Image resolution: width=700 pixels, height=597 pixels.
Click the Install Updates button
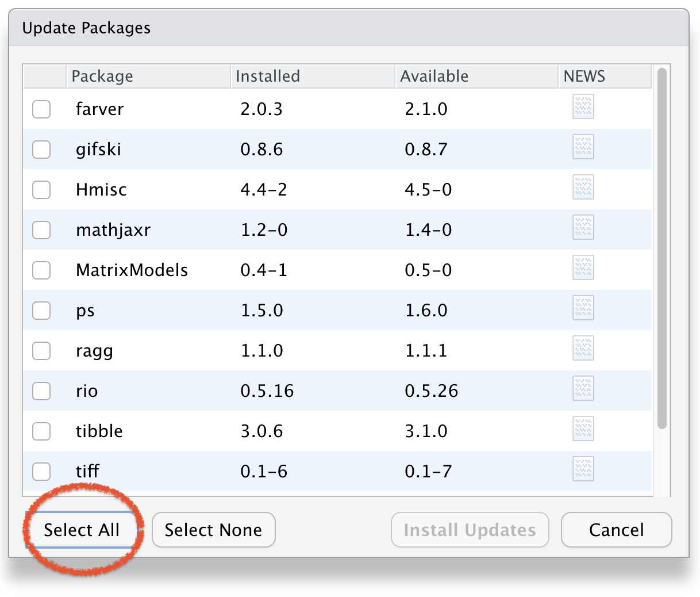pos(470,530)
